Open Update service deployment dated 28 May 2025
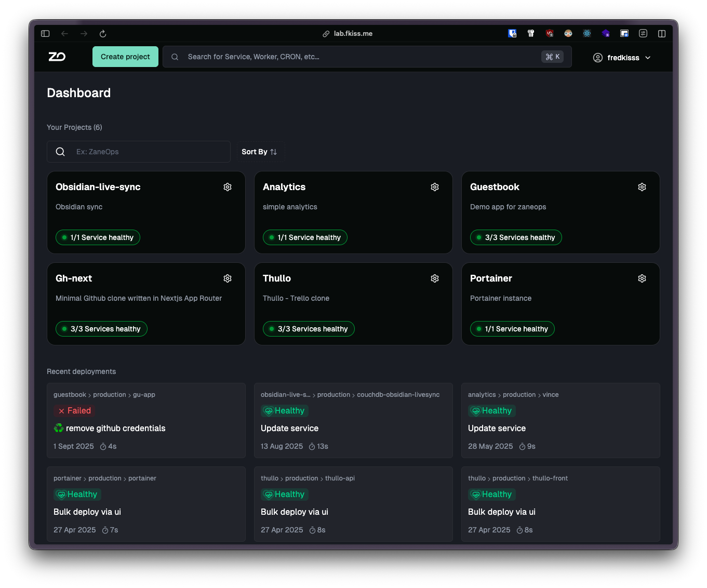This screenshot has height=588, width=707. point(497,429)
